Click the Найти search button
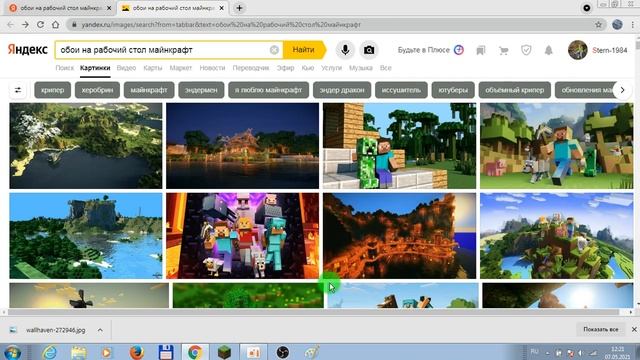The image size is (640, 360). [x=304, y=50]
